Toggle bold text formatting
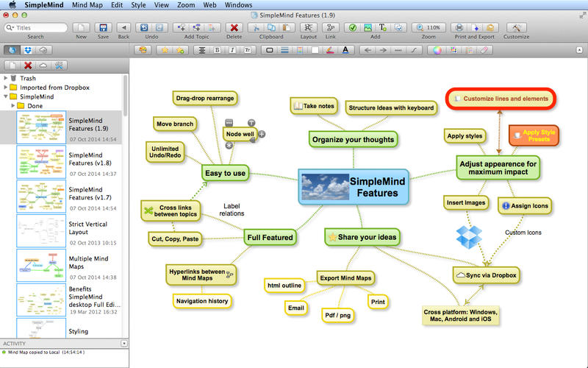This screenshot has height=368, width=588. point(216,50)
